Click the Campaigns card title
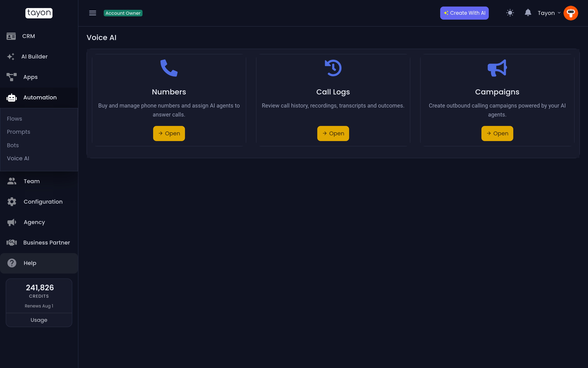Viewport: 588px width, 368px height. tap(497, 92)
